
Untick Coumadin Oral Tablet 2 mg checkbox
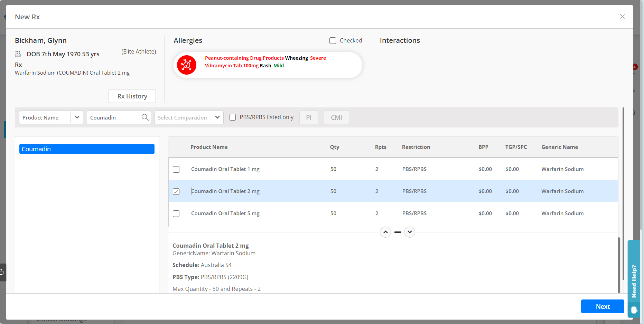pyautogui.click(x=176, y=191)
